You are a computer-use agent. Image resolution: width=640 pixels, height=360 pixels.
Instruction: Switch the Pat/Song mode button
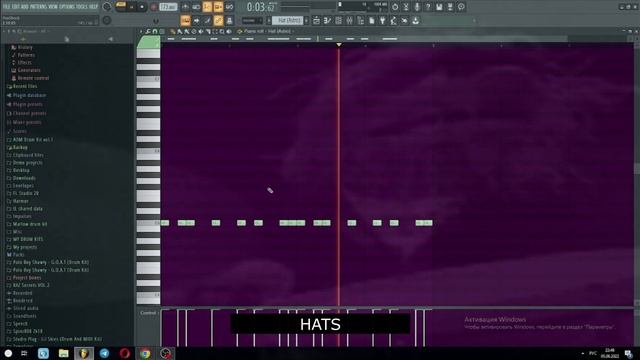(x=121, y=6)
